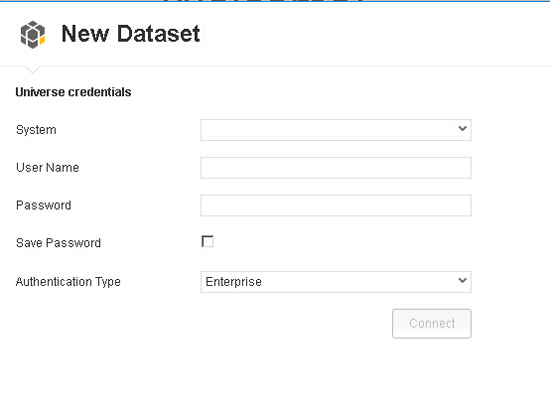Screen dimensions: 550x410
Task: Click the New Dataset cube icon
Action: click(33, 34)
